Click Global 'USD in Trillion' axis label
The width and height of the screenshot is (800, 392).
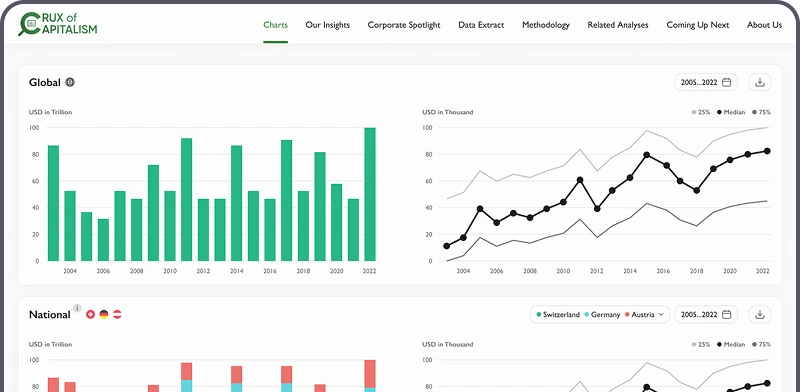tap(51, 112)
